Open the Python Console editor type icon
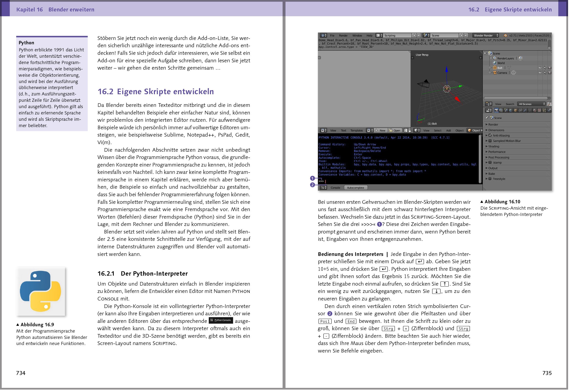The width and height of the screenshot is (571, 392). pos(323,187)
